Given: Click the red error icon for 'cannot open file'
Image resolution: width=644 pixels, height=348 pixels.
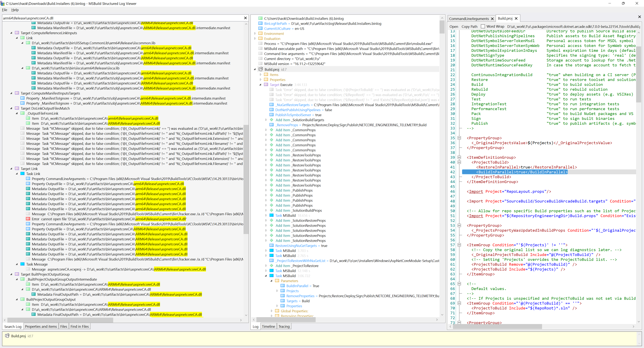Looking at the screenshot, I should 28,219.
